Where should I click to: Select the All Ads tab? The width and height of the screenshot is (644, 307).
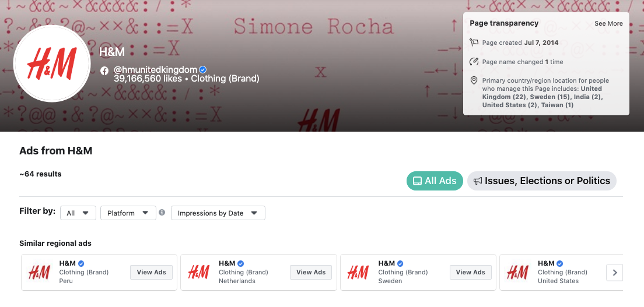click(x=435, y=181)
